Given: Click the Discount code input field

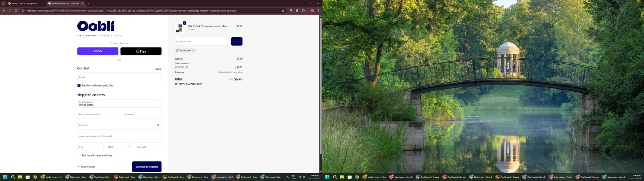Looking at the screenshot, I should pos(202,42).
